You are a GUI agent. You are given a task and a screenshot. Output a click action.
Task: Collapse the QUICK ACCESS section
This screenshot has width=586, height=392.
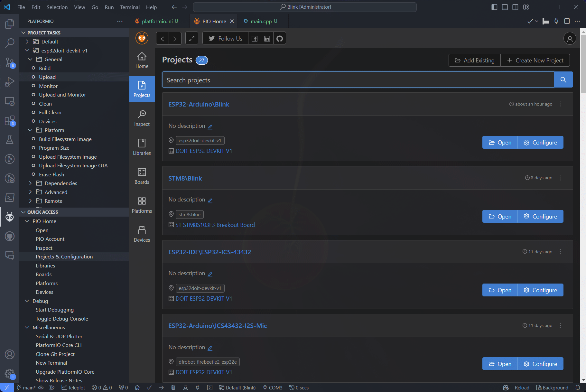click(x=23, y=212)
